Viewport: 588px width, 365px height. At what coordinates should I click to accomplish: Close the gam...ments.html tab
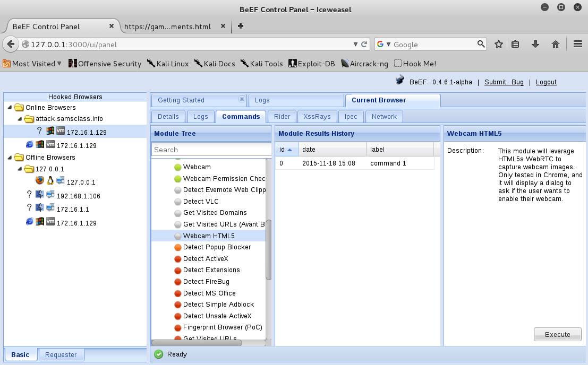tap(223, 26)
